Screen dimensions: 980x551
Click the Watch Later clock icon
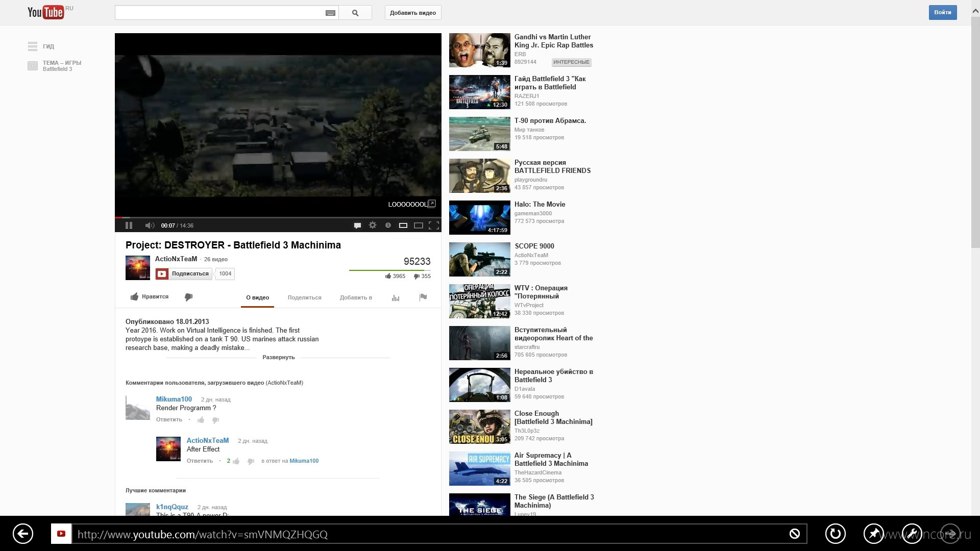pos(388,226)
